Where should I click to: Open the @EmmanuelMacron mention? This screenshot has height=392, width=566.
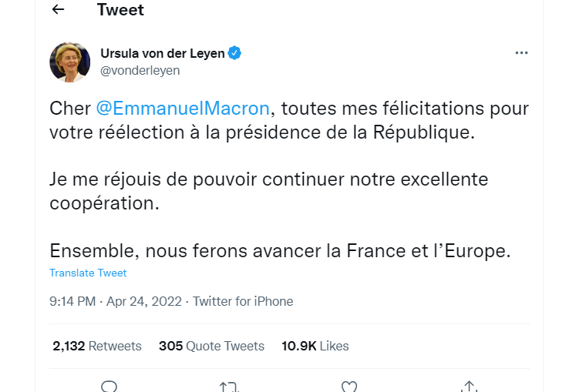pyautogui.click(x=182, y=108)
